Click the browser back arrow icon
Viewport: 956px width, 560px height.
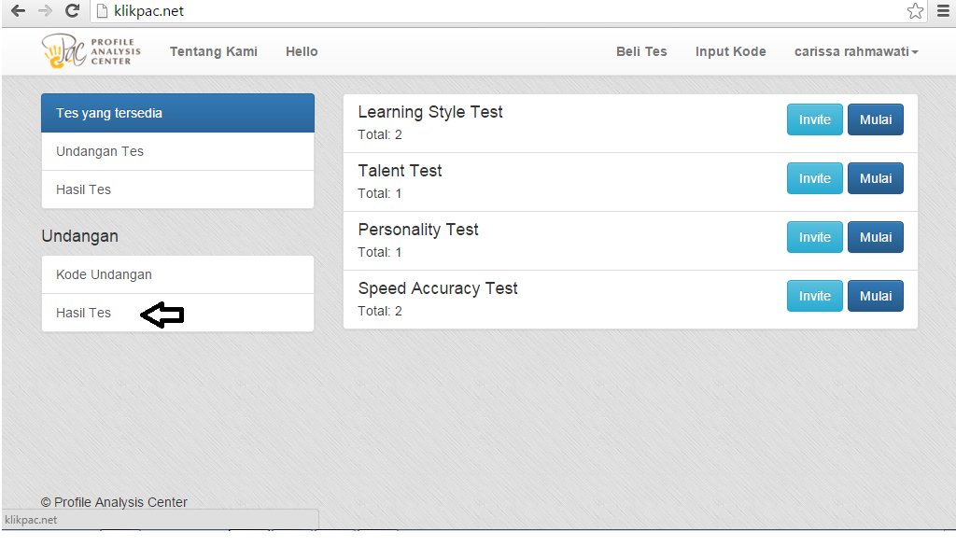point(18,11)
